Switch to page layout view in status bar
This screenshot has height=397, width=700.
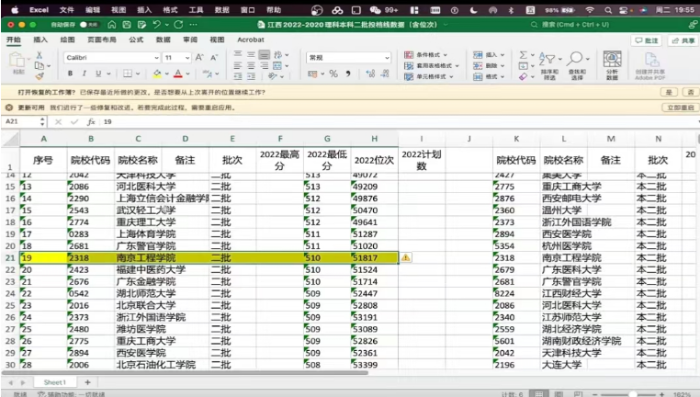(558, 394)
